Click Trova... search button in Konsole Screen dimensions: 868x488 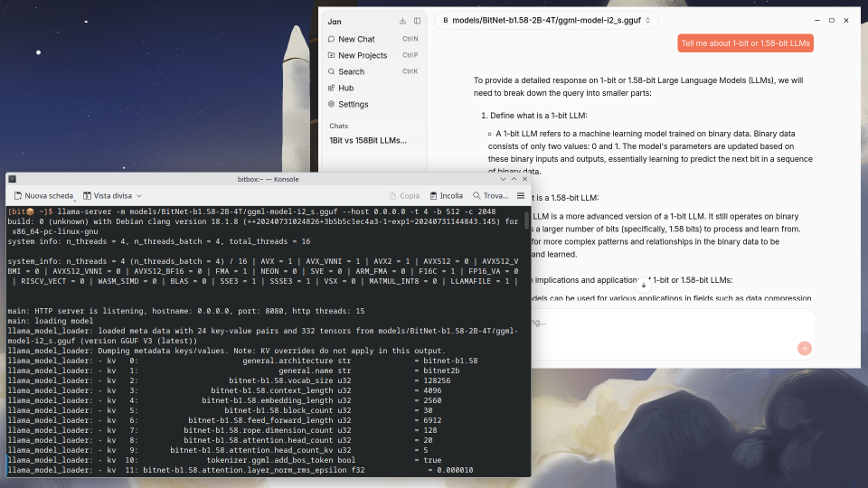pos(490,196)
